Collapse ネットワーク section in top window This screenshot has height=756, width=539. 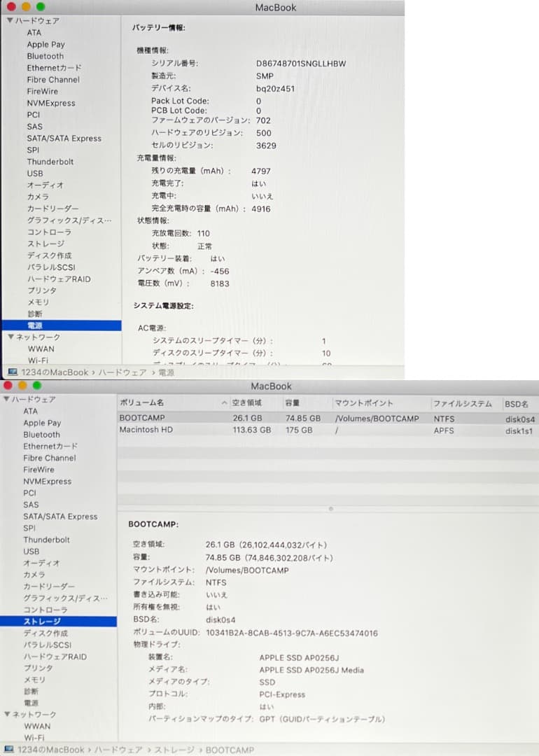(10, 337)
